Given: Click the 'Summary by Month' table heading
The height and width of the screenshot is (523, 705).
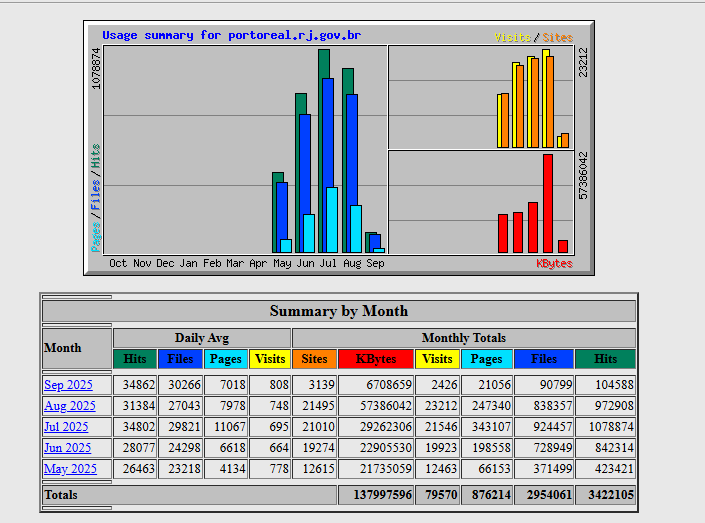Looking at the screenshot, I should click(x=338, y=311).
